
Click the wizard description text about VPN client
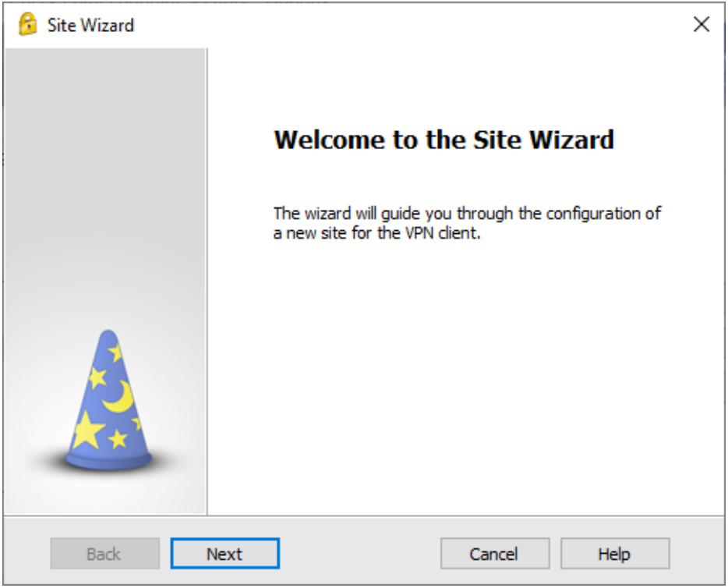point(467,223)
